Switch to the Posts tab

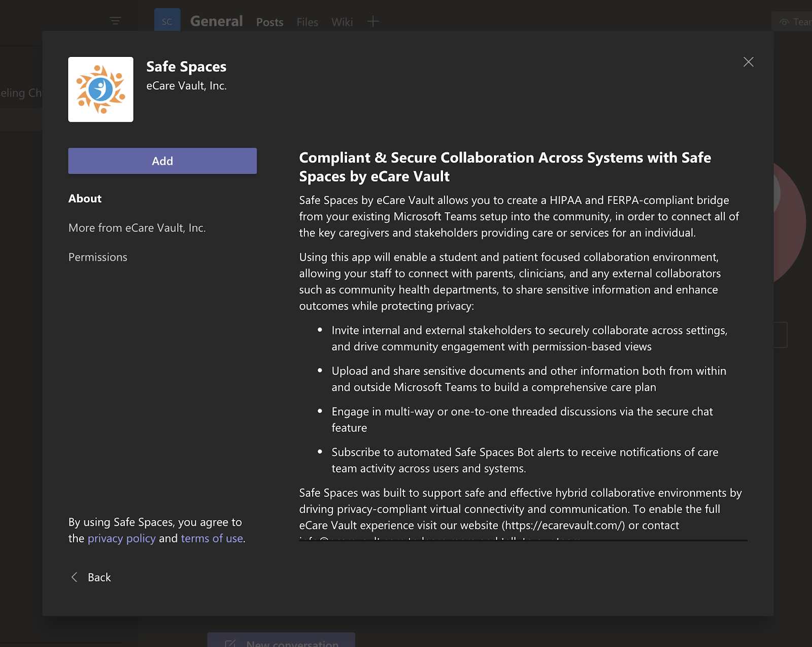coord(269,22)
